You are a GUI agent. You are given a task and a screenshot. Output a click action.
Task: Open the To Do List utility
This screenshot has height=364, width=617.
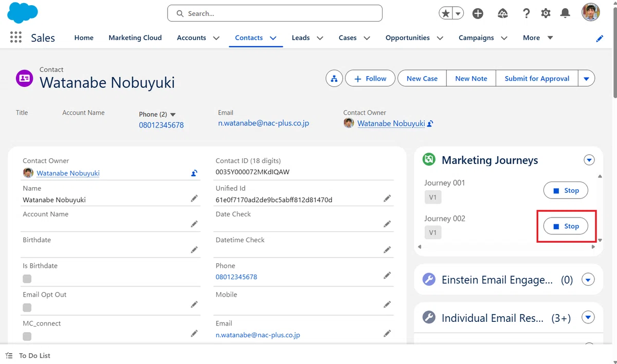(x=28, y=355)
